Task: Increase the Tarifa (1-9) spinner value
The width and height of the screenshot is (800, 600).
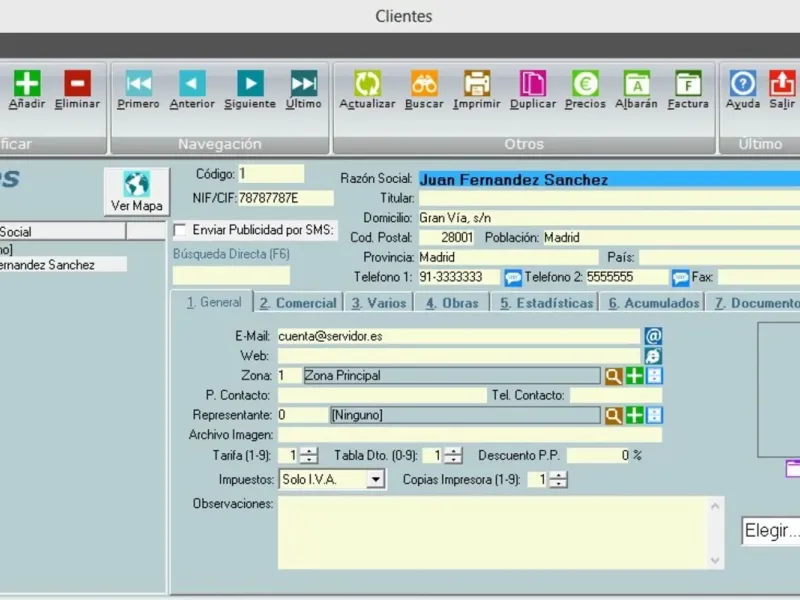Action: click(309, 451)
